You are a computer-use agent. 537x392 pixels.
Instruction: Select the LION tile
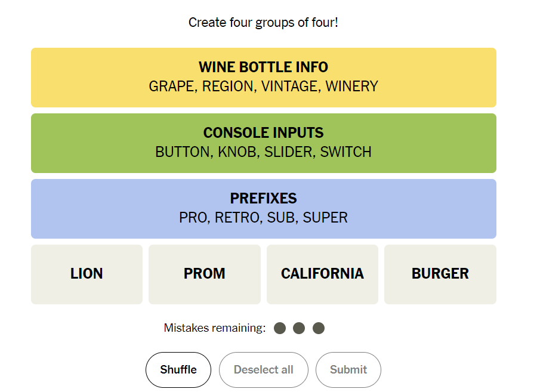(x=87, y=274)
